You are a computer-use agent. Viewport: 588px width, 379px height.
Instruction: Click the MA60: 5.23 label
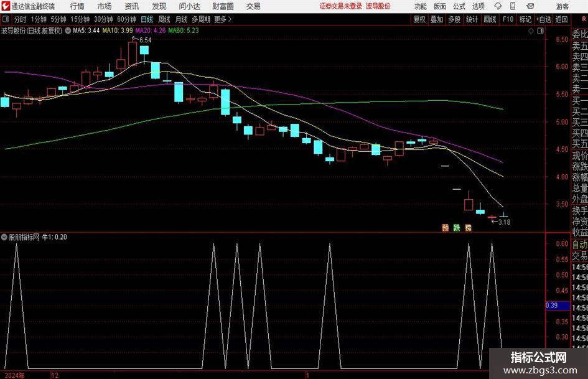pyautogui.click(x=184, y=30)
